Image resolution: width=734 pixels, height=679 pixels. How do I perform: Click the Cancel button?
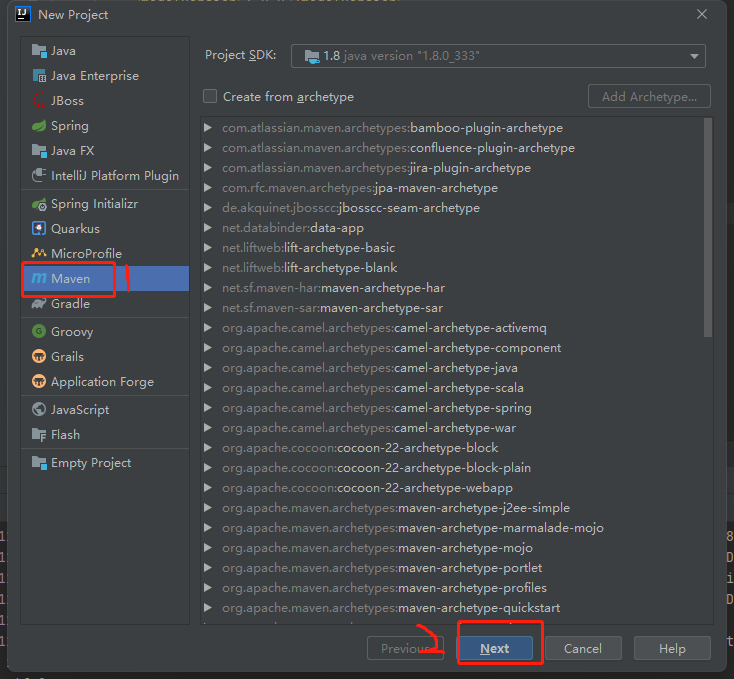[583, 648]
